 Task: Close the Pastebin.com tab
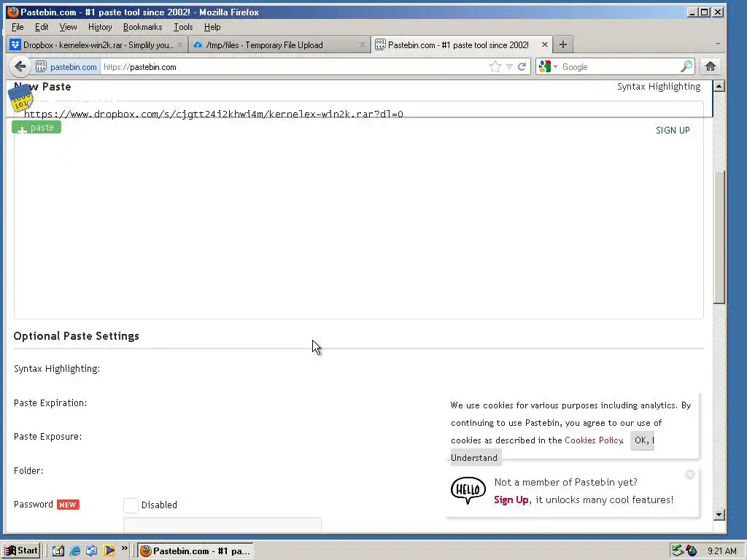(x=544, y=44)
